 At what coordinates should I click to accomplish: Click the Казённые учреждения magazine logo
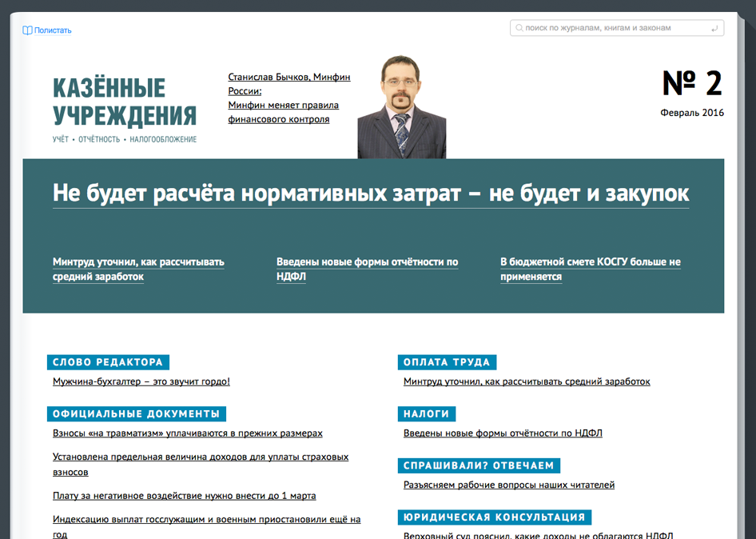[125, 102]
